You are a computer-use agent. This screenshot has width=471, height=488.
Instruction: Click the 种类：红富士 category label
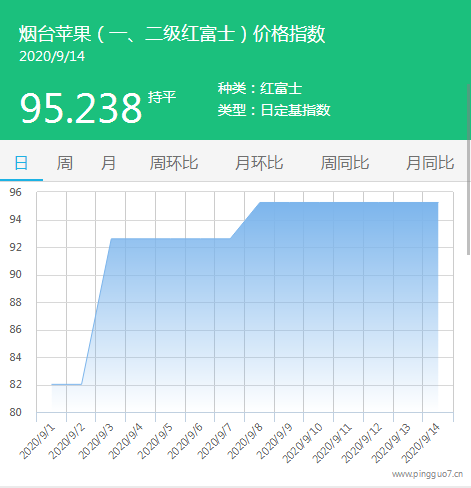[x=260, y=88]
